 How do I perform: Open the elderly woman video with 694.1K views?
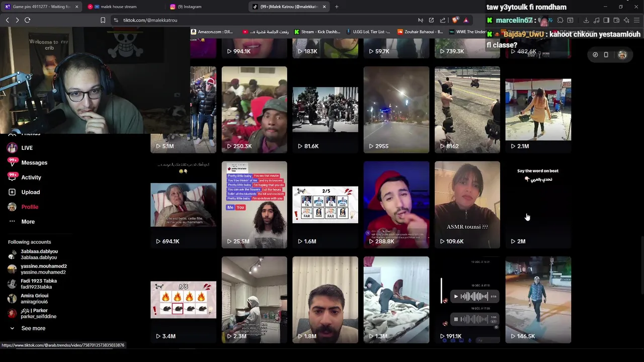pos(183,205)
